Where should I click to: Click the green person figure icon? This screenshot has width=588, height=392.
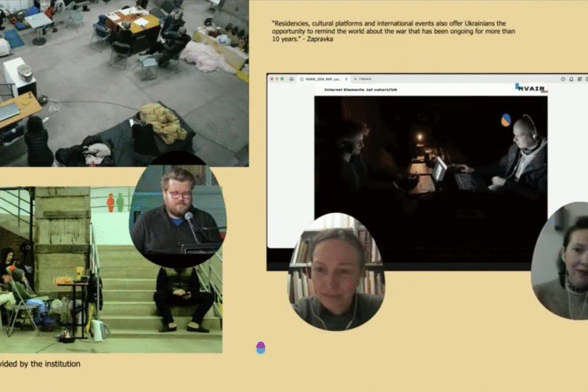pos(121,203)
